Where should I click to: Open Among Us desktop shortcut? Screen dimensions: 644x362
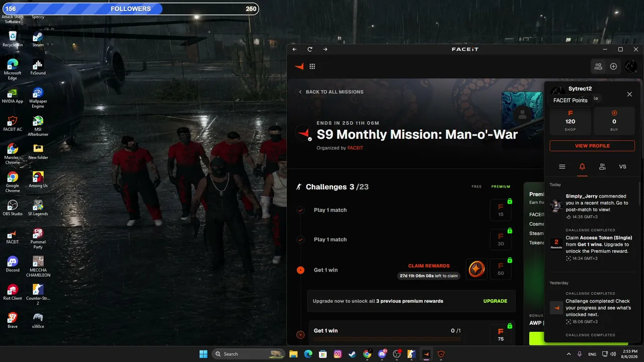pos(38,180)
